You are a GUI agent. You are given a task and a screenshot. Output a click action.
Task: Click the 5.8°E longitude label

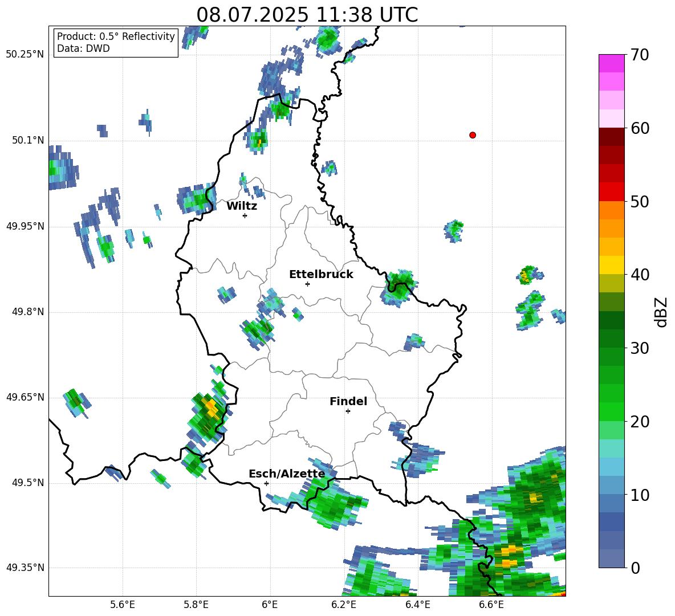click(x=196, y=605)
